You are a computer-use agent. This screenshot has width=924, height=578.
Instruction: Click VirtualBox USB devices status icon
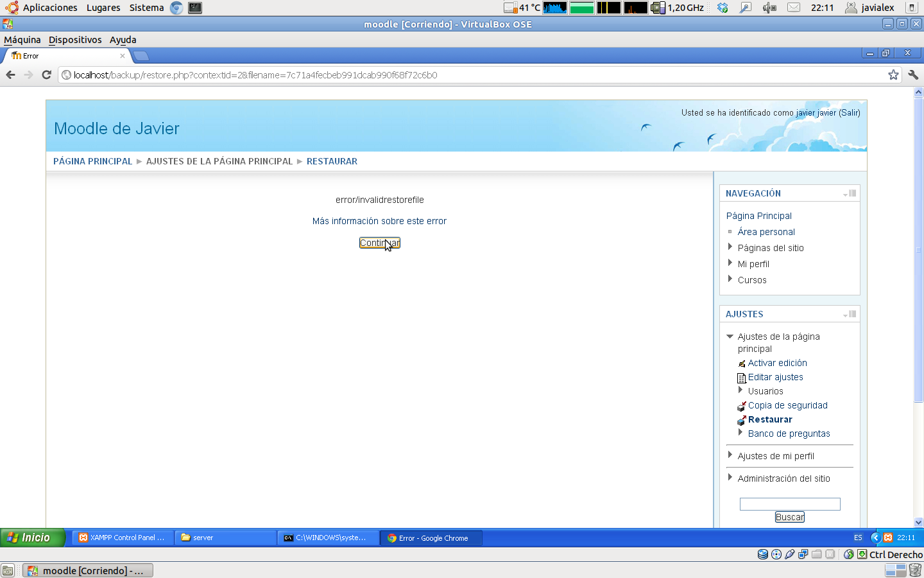(790, 554)
